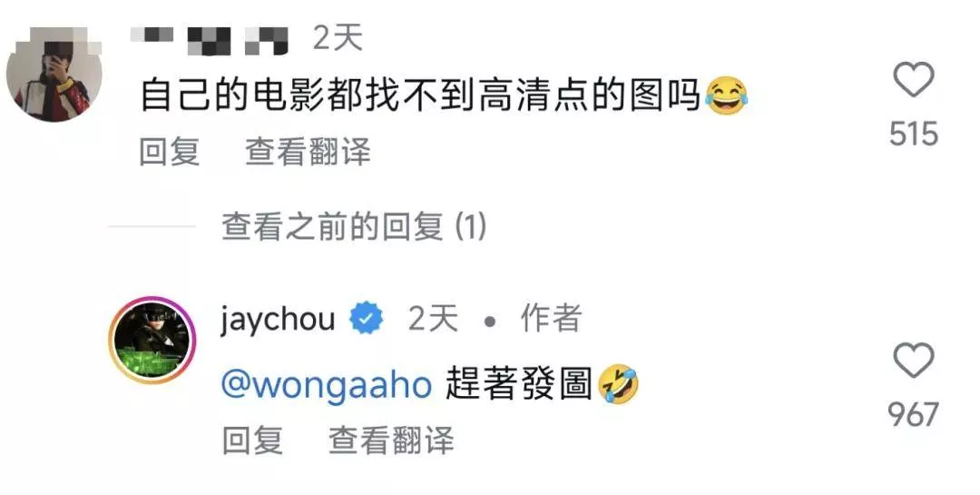Open the jaychou username link

[279, 320]
